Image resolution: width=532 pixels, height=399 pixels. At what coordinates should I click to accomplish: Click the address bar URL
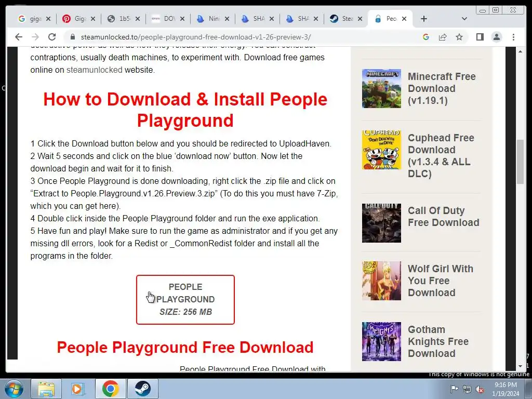tap(196, 37)
